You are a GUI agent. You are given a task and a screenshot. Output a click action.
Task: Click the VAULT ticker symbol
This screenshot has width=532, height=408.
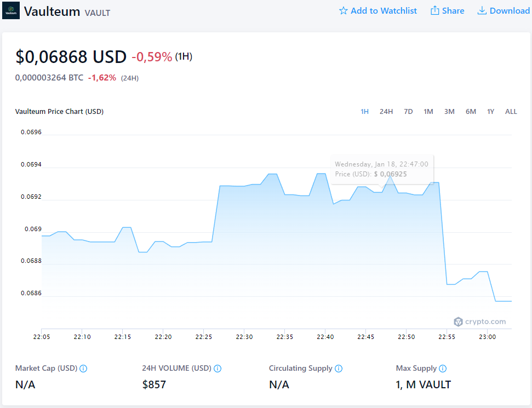(x=98, y=13)
